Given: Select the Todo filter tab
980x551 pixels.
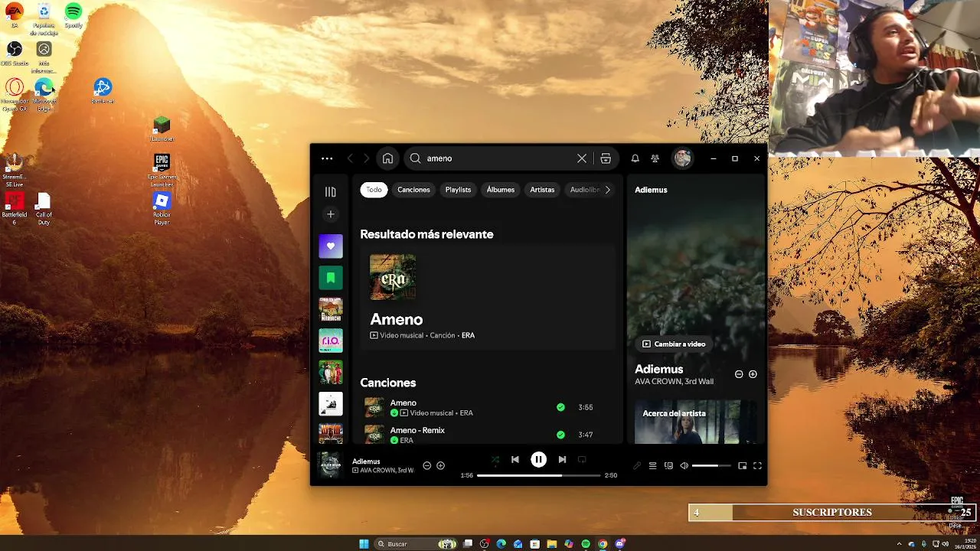Looking at the screenshot, I should point(374,190).
